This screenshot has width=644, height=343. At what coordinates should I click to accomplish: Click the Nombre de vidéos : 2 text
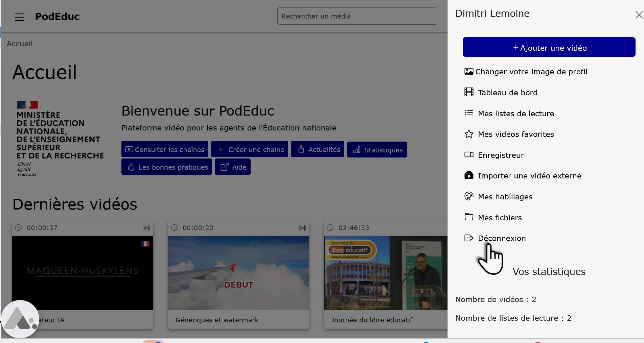pyautogui.click(x=496, y=299)
